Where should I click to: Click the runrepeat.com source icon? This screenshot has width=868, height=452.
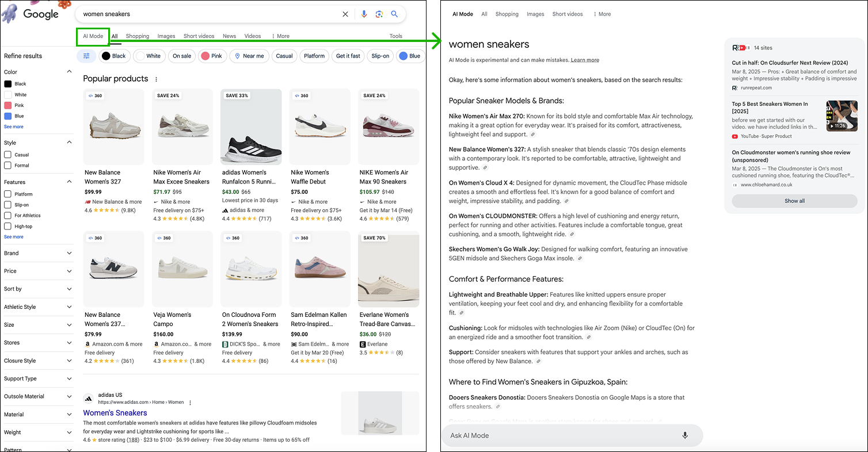[x=735, y=88]
